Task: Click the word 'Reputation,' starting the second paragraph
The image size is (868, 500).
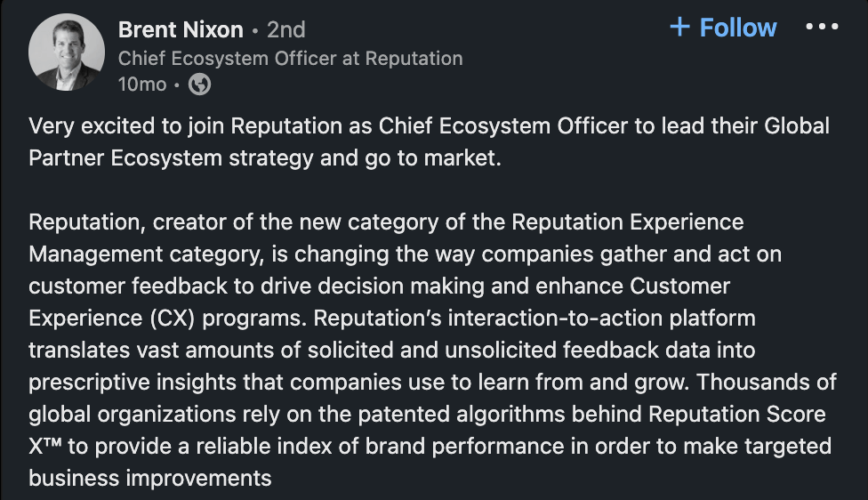Action: pos(87,222)
